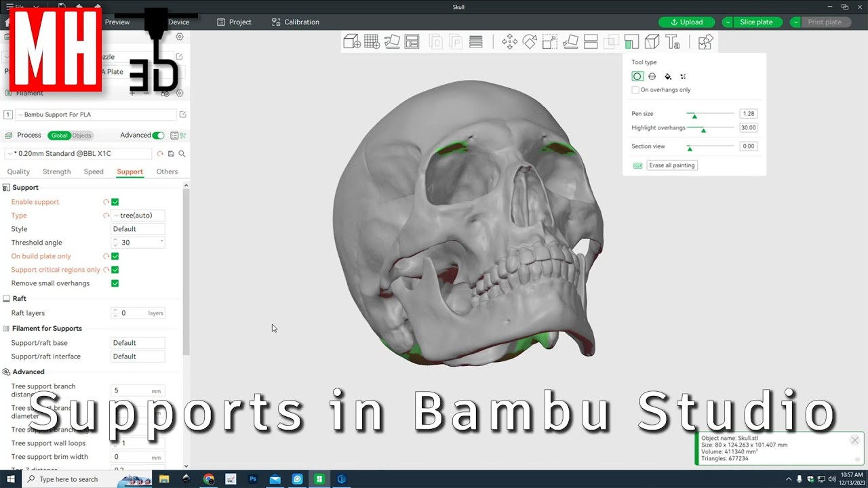Image resolution: width=868 pixels, height=488 pixels.
Task: Click the Section view slider handle
Action: click(690, 148)
